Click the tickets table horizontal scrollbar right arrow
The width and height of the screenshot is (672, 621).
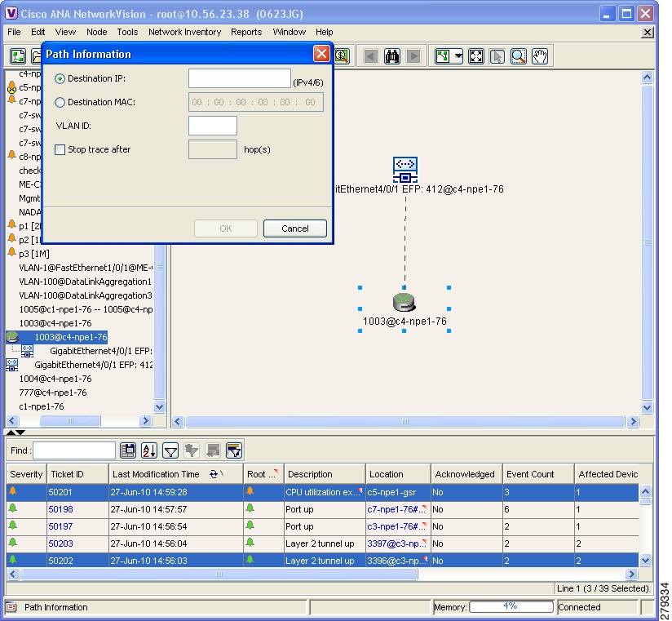(631, 574)
